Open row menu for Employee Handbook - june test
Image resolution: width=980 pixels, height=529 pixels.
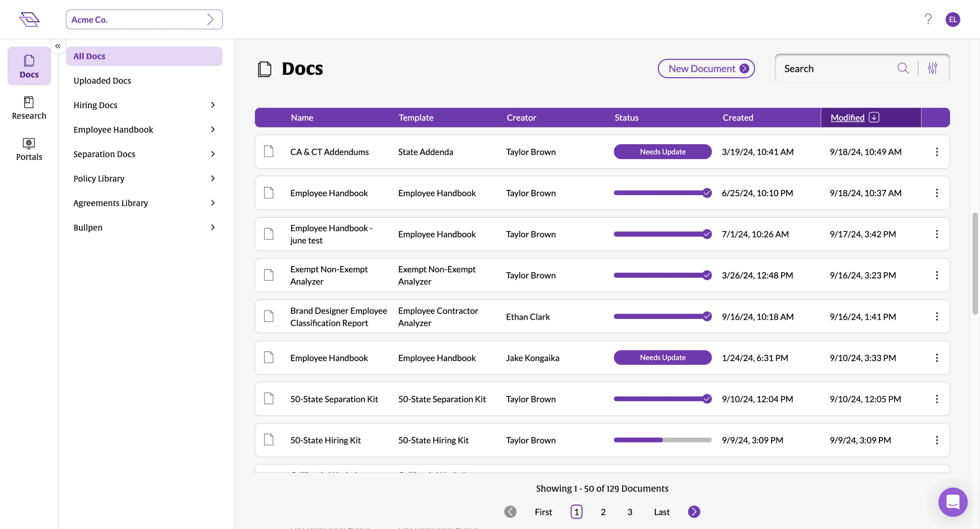[x=937, y=234]
